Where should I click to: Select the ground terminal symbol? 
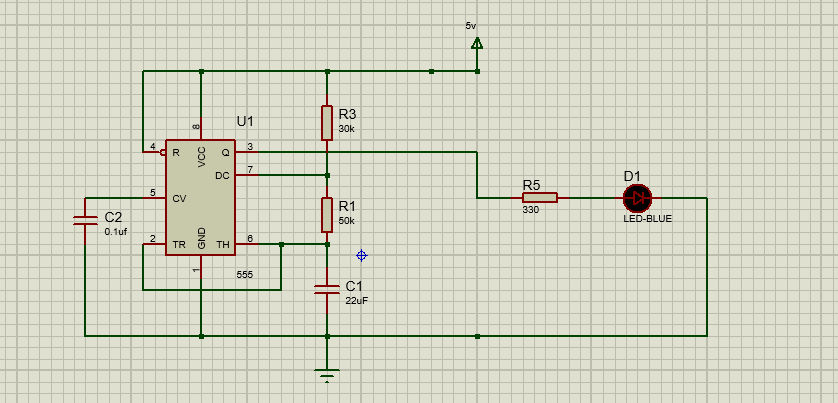tap(327, 374)
